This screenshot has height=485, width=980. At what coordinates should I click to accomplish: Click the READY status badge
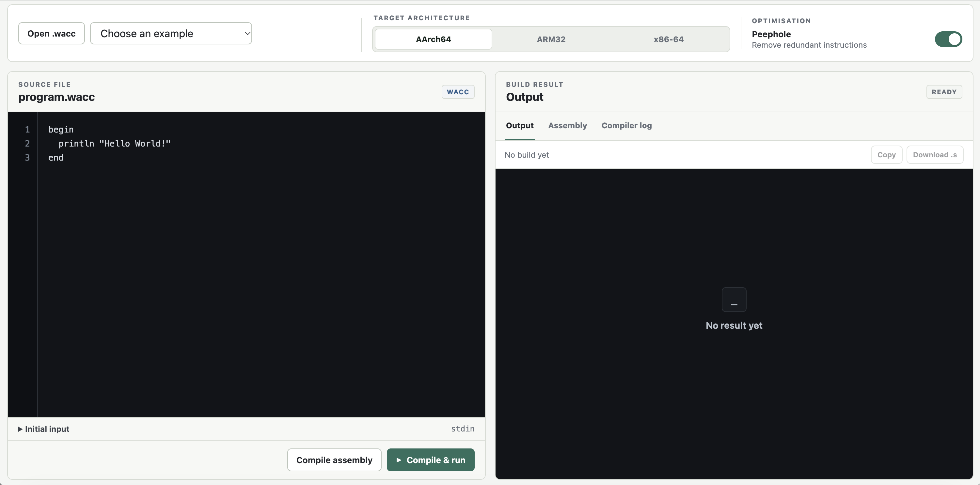944,92
